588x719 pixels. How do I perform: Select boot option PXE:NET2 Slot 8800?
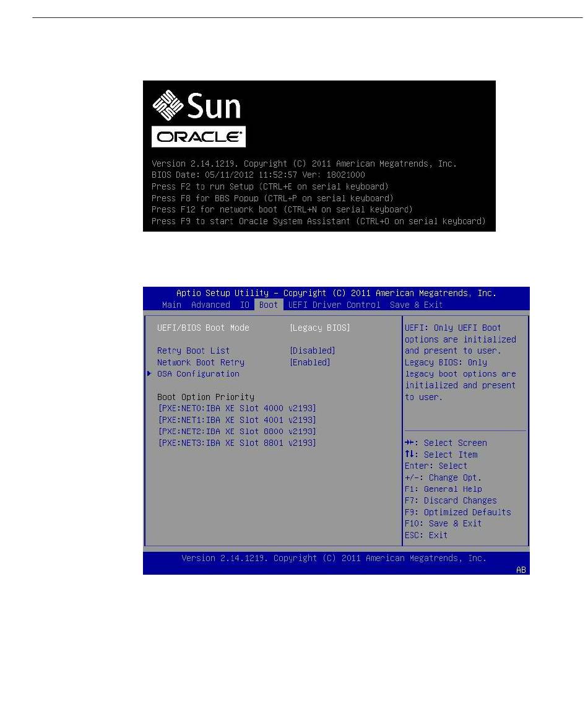[237, 432]
